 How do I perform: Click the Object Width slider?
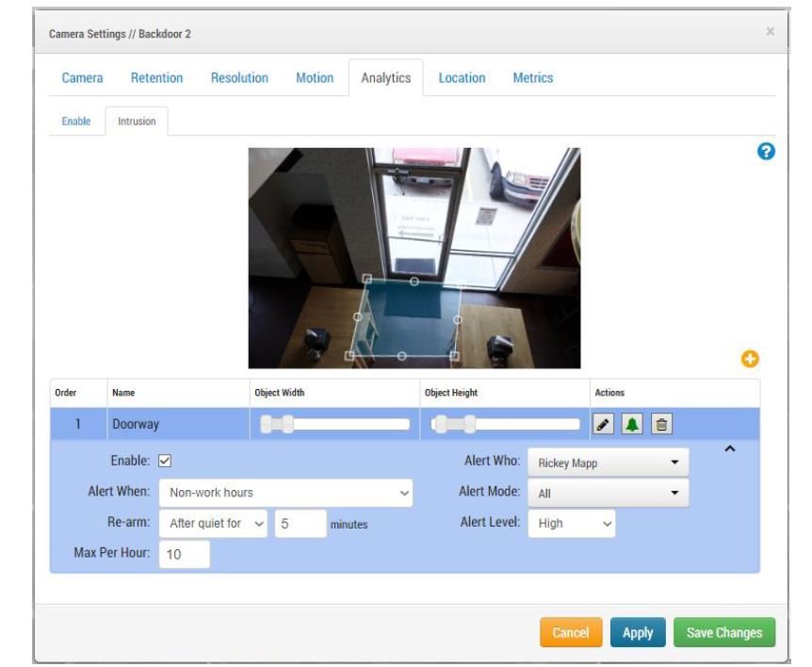334,425
